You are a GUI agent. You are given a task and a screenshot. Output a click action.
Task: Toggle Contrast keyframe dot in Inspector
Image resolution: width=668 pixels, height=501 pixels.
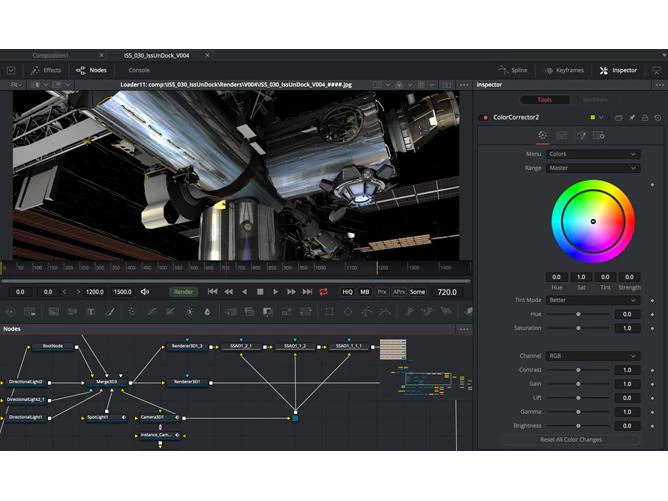coord(652,370)
